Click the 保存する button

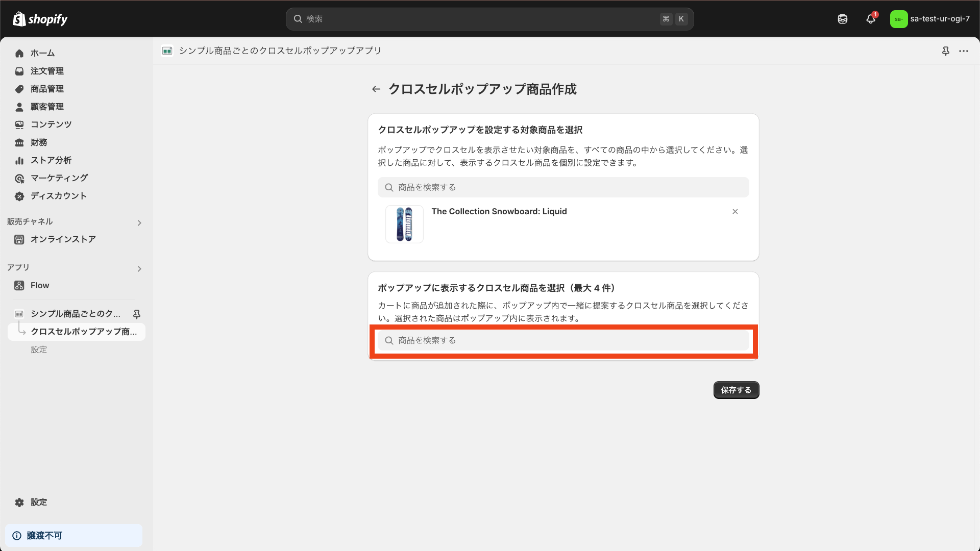point(736,390)
